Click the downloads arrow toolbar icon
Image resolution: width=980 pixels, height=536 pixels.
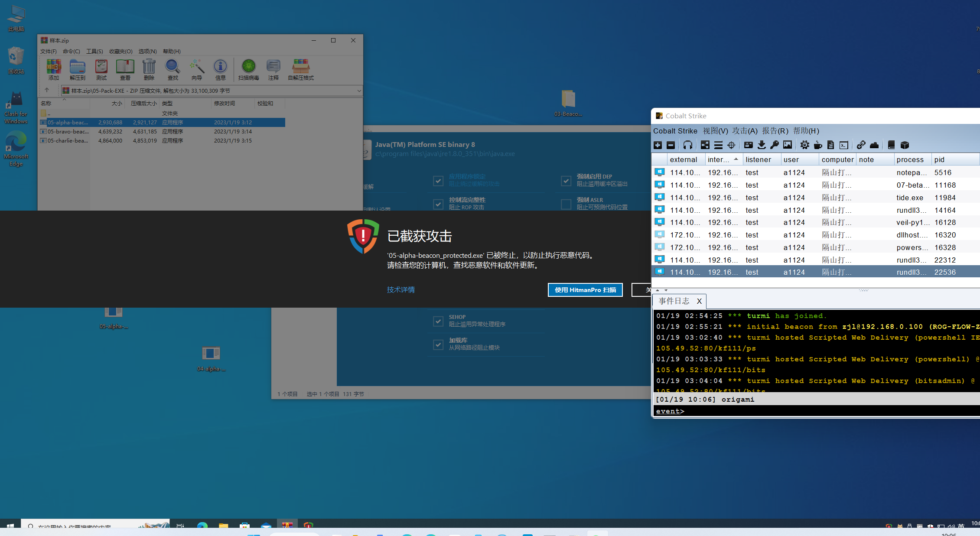pyautogui.click(x=761, y=145)
